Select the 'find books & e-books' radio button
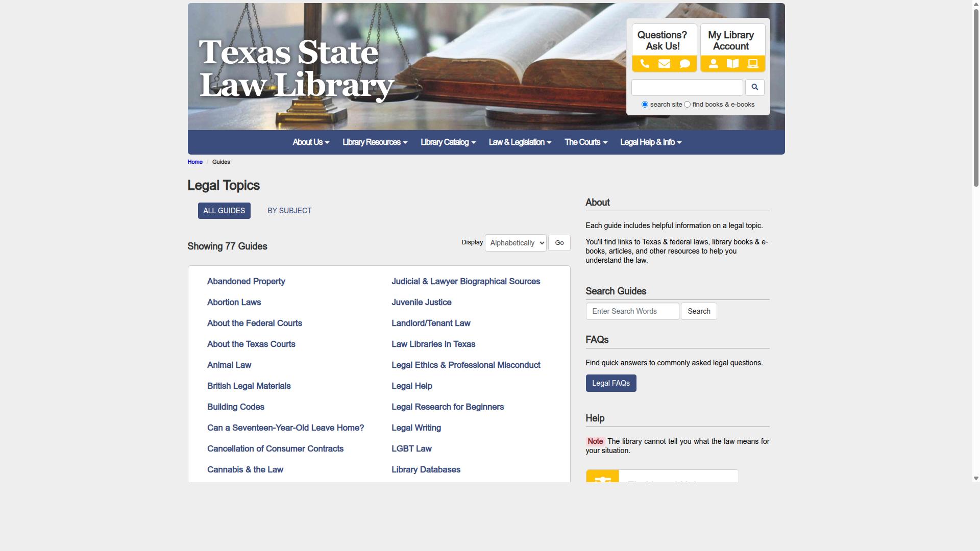The height and width of the screenshot is (551, 980). [x=687, y=105]
